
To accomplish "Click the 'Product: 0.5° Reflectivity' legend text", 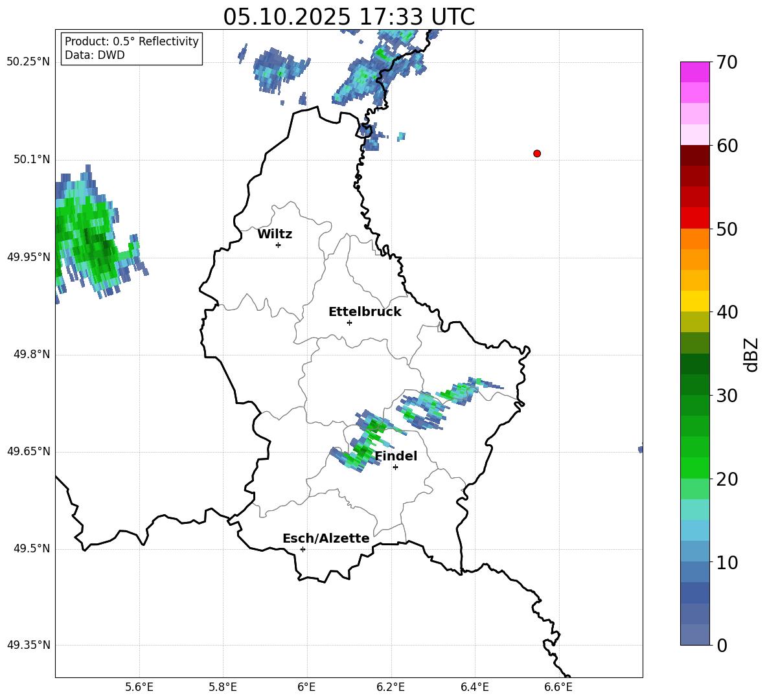I will tap(132, 41).
